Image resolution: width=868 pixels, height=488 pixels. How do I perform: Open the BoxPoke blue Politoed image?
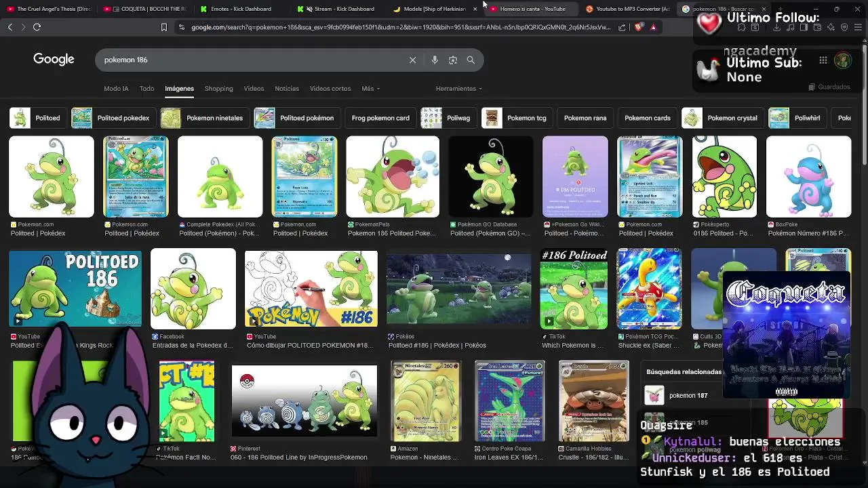pyautogui.click(x=808, y=177)
